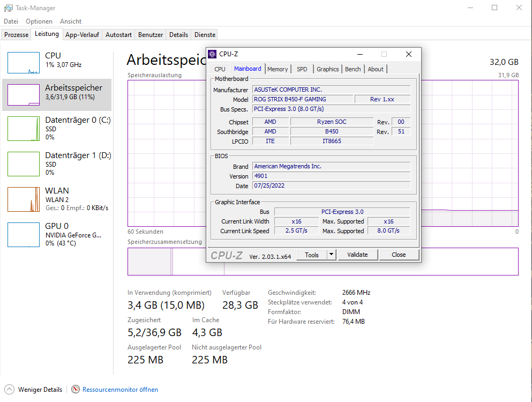This screenshot has height=402, width=532.
Task: Open the SPD tab in CPU-Z
Action: pyautogui.click(x=302, y=69)
